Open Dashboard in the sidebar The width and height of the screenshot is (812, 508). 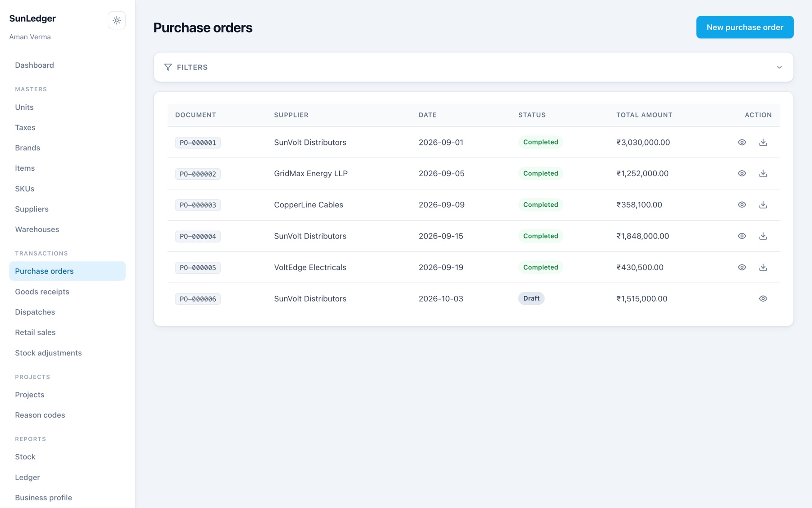pos(67,65)
